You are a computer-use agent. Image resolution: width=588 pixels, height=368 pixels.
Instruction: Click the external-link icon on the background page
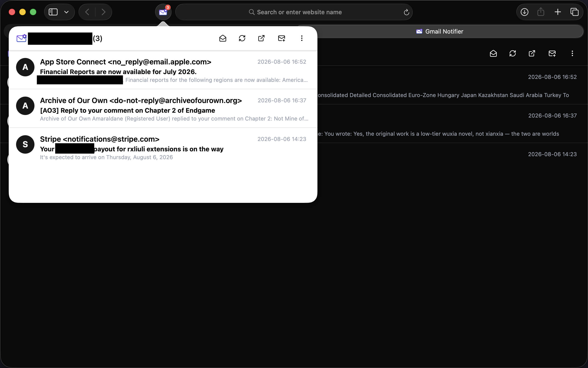pyautogui.click(x=532, y=53)
